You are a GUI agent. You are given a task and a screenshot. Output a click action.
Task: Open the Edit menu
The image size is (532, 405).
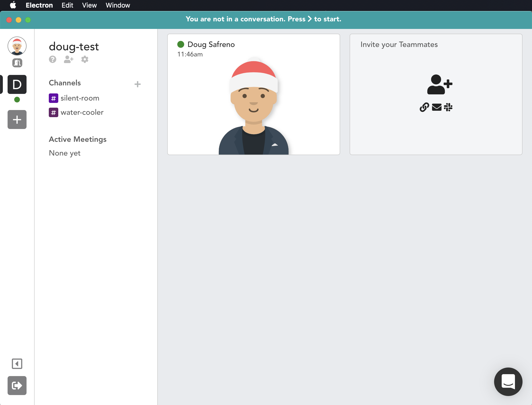click(x=67, y=5)
